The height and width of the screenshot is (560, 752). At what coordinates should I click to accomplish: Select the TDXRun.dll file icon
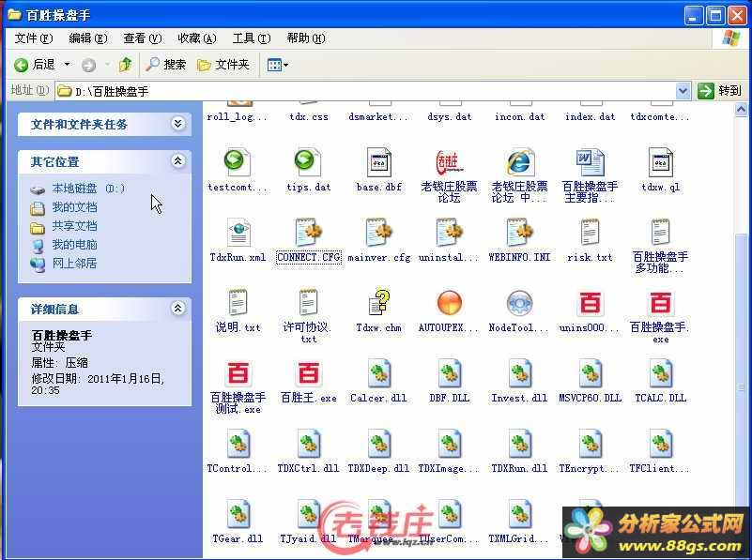tap(520, 444)
